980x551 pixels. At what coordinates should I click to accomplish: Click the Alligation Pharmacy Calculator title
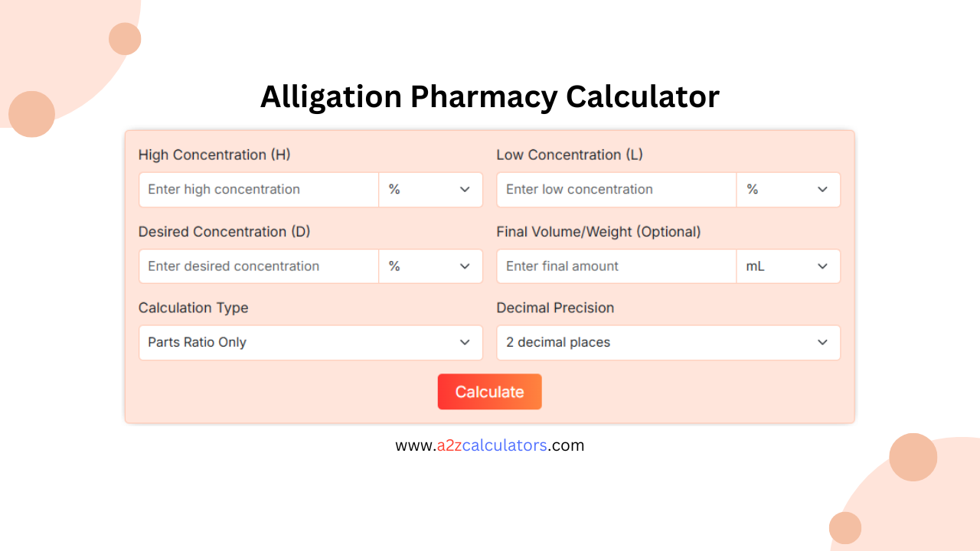(x=489, y=96)
